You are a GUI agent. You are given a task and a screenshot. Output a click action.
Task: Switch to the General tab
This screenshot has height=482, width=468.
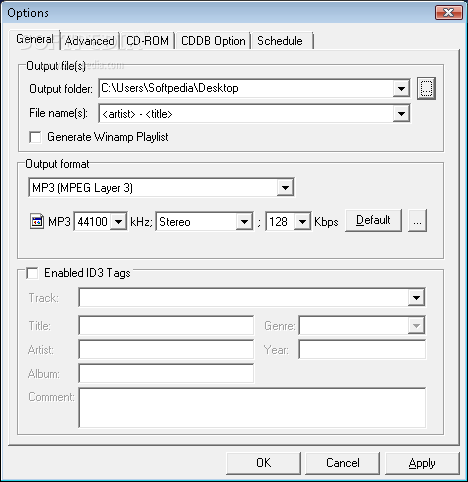(x=35, y=39)
